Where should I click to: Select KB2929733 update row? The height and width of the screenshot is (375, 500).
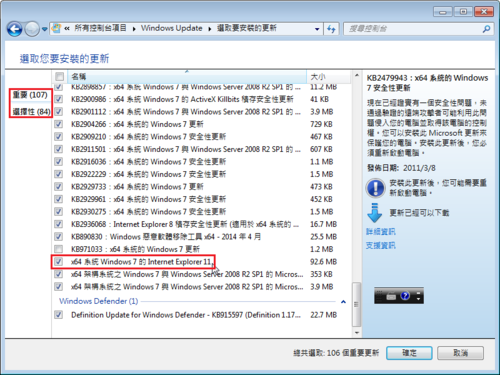click(x=137, y=187)
